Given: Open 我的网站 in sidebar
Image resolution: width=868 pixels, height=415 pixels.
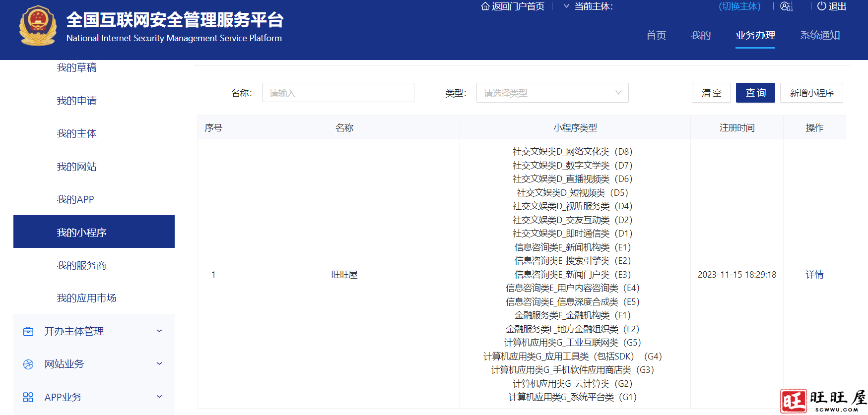Looking at the screenshot, I should (x=76, y=167).
